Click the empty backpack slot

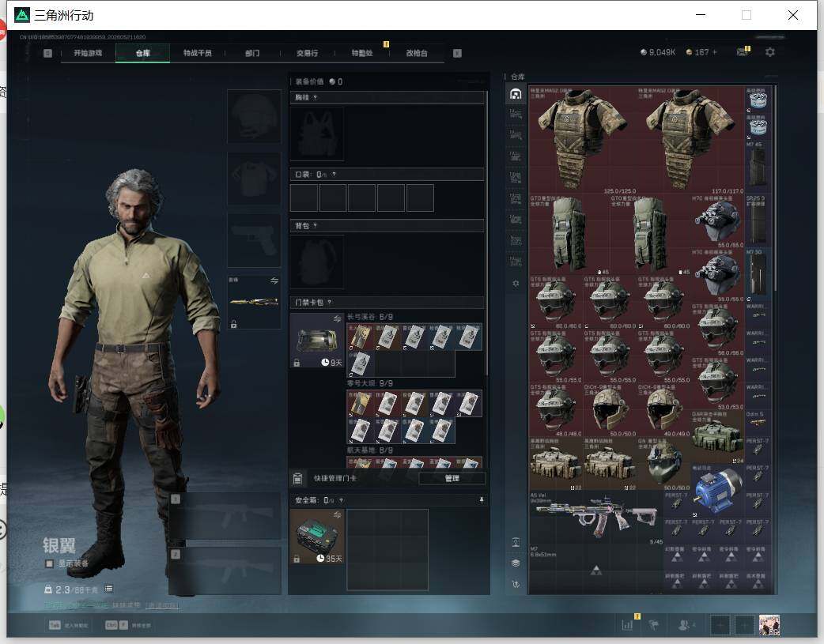317,262
